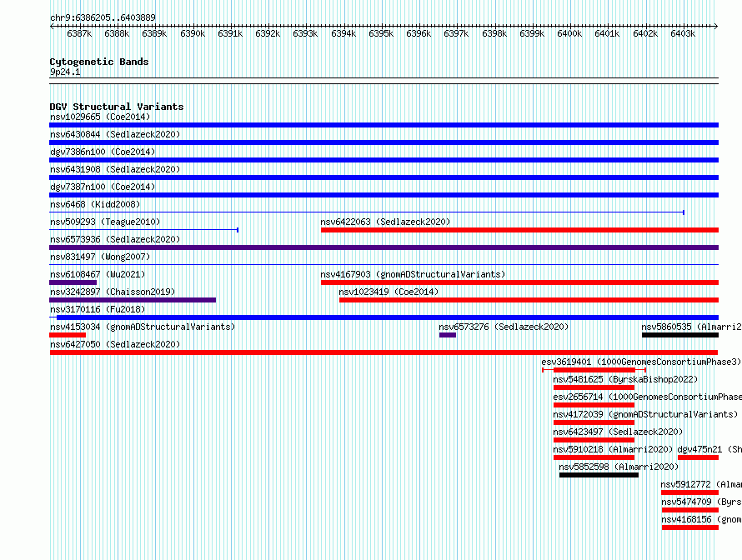Open nsv6423497 (Sedlazeck2020) label
Viewport: 742px width, 560px height.
coord(618,432)
